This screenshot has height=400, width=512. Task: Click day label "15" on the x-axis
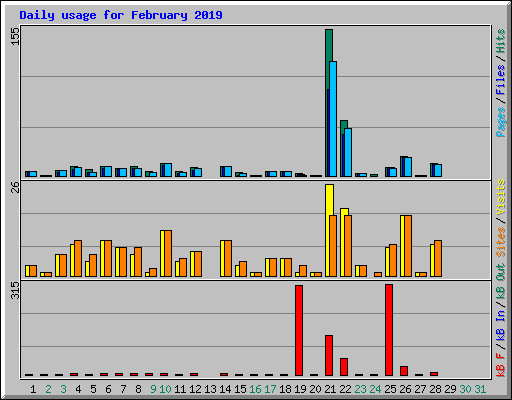coord(240,389)
